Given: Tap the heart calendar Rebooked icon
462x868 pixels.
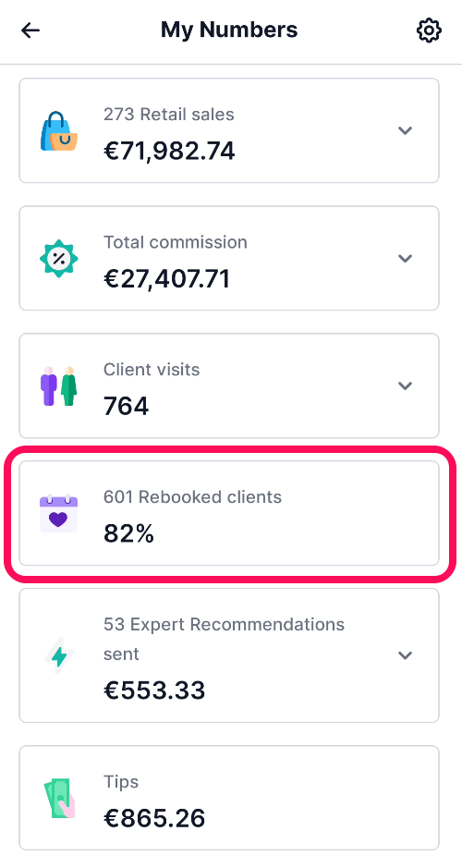Looking at the screenshot, I should click(58, 514).
